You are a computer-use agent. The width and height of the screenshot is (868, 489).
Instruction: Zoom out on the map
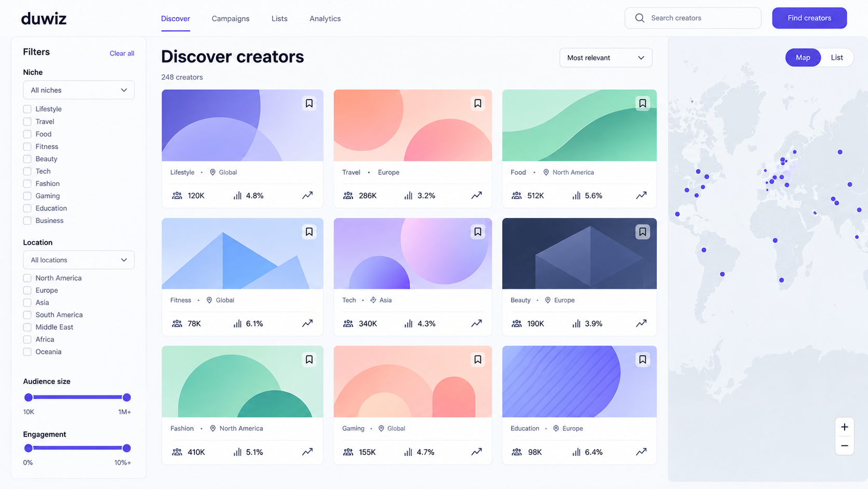coord(845,446)
